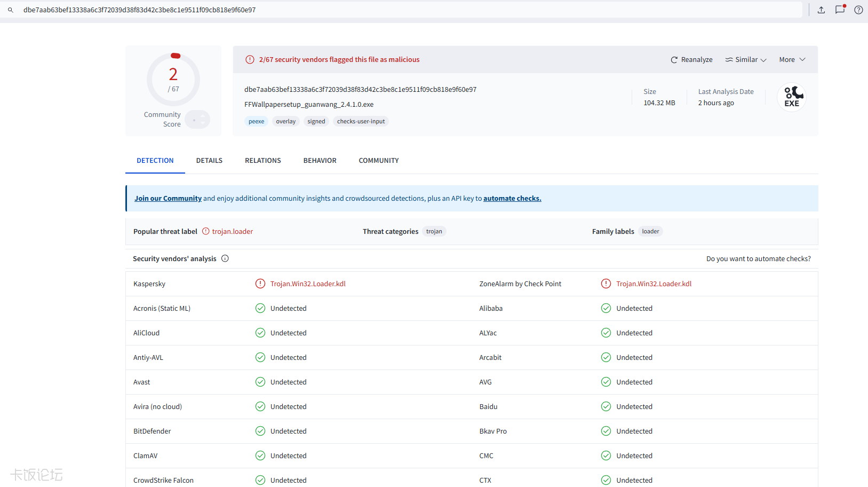Click the ZoneAlarm detection warning icon

click(x=606, y=284)
